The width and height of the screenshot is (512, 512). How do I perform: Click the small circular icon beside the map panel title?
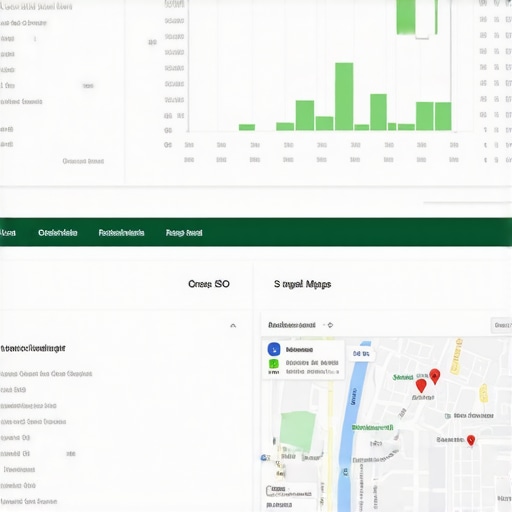pos(330,325)
